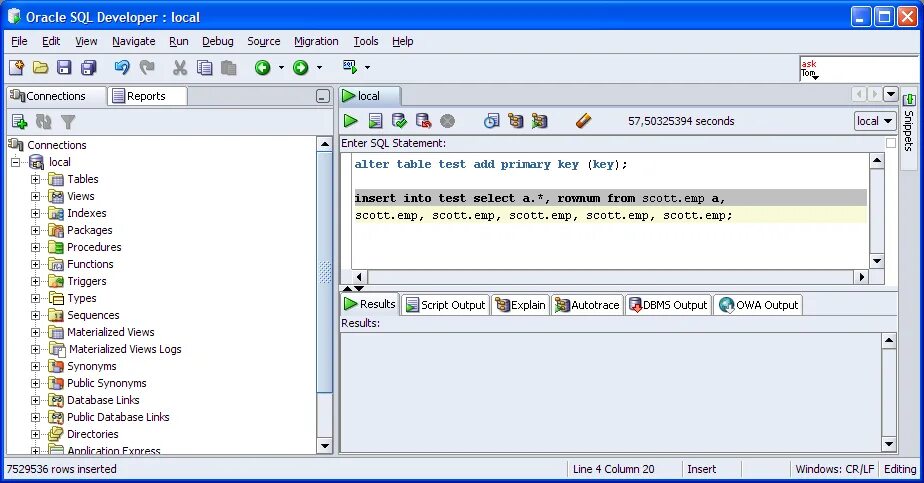Viewport: 924px width, 483px height.
Task: Click the Open folder toolbar icon
Action: (41, 68)
